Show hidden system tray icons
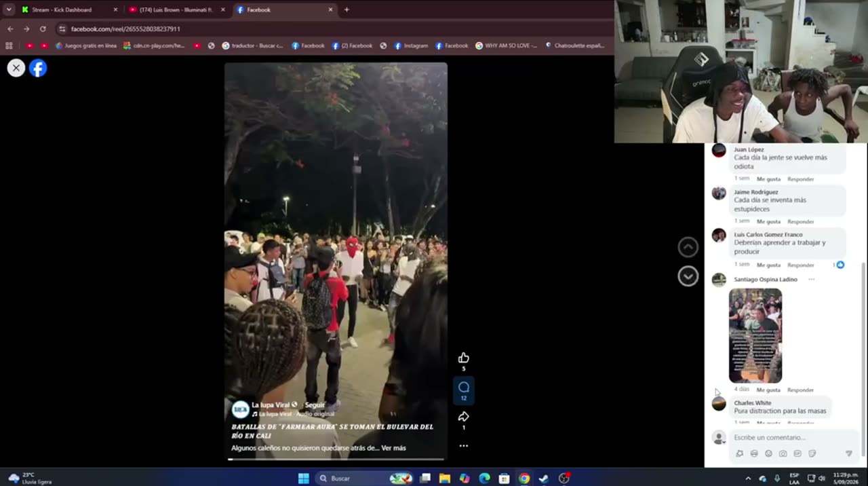 click(x=748, y=478)
